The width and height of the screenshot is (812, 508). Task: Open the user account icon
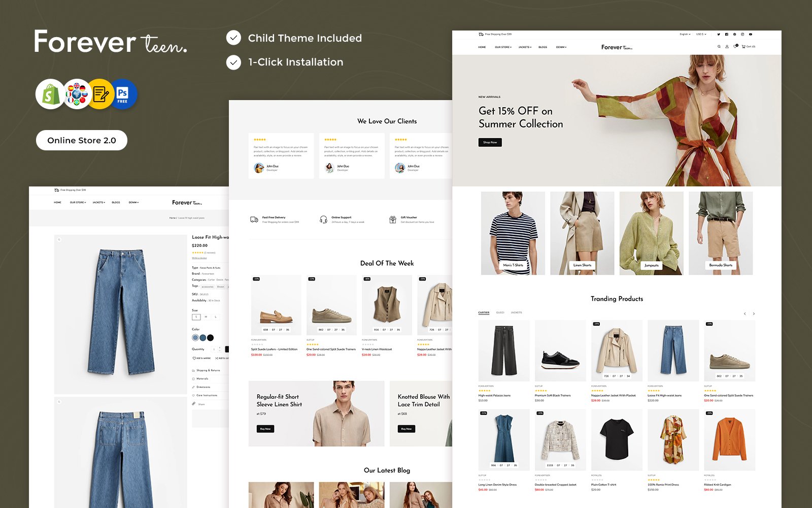[x=727, y=47]
